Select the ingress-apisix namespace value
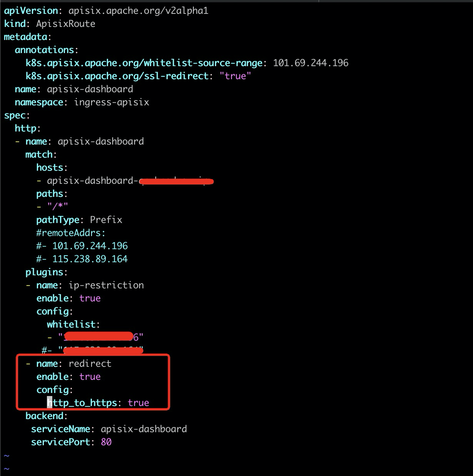The image size is (473, 476). (112, 102)
